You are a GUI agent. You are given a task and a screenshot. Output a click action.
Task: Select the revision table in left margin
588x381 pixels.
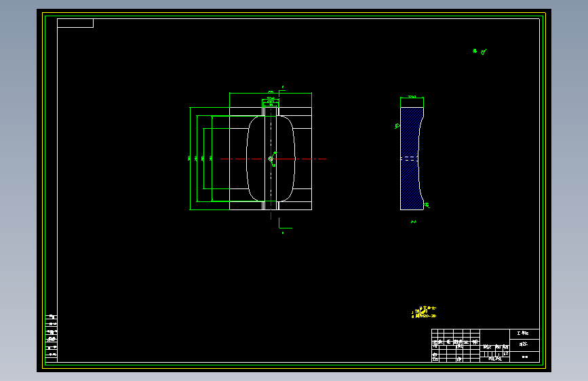click(x=52, y=338)
